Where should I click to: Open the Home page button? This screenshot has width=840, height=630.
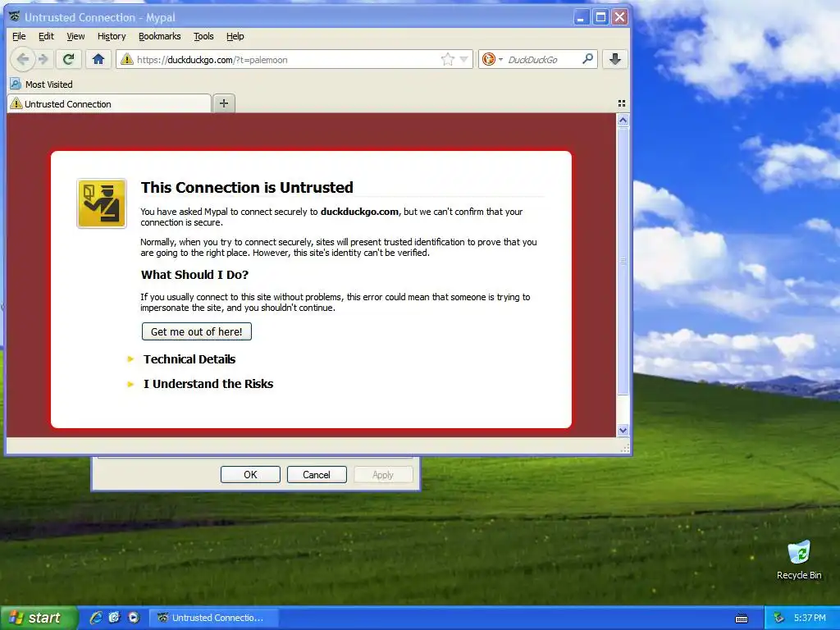(98, 59)
